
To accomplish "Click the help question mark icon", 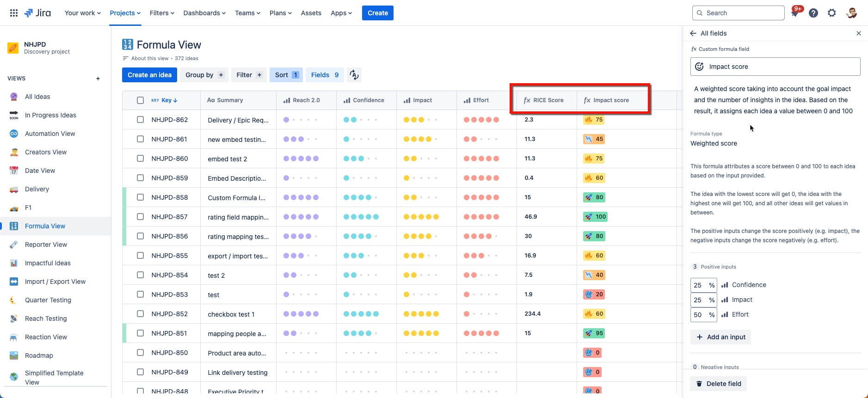I will [x=813, y=13].
